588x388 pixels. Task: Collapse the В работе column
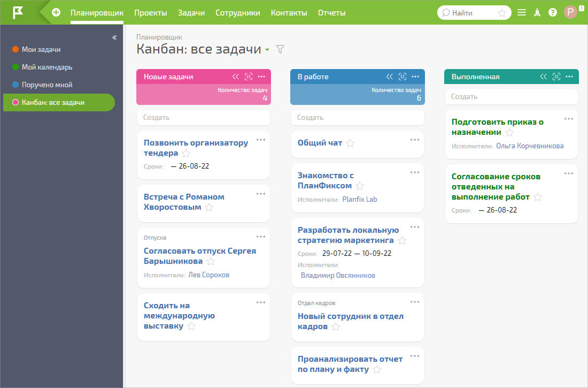tap(390, 77)
